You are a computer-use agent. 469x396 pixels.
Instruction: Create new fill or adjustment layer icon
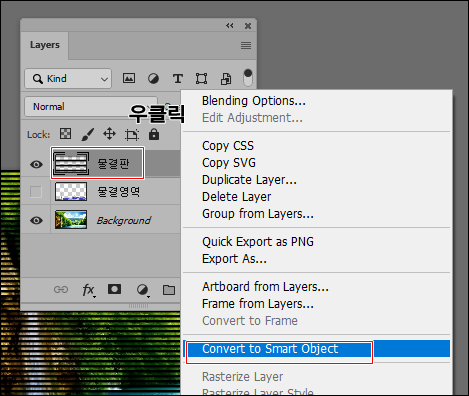coord(143,290)
